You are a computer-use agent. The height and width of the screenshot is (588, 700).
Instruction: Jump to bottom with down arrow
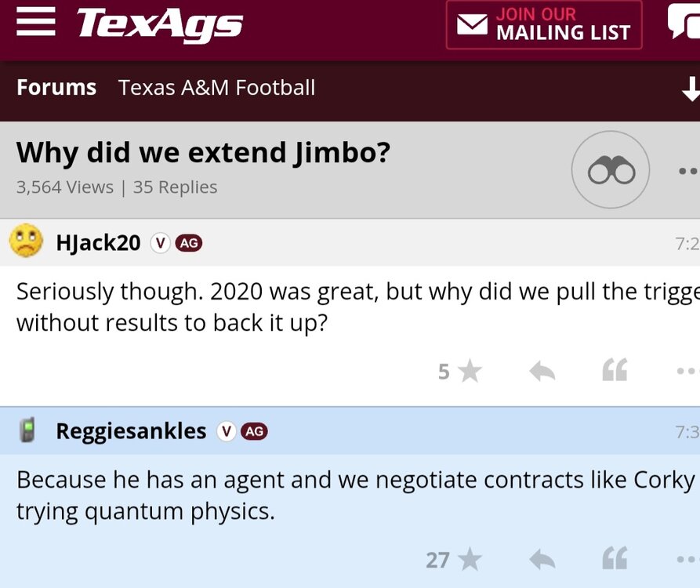pos(690,89)
